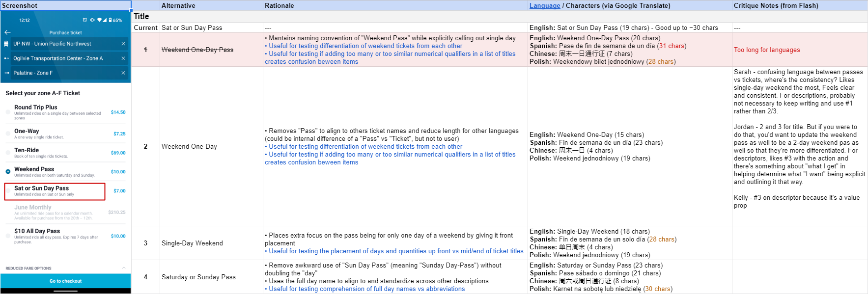Viewport: 868px width, 294px height.
Task: Click the battery icon showing 65%
Action: point(110,20)
